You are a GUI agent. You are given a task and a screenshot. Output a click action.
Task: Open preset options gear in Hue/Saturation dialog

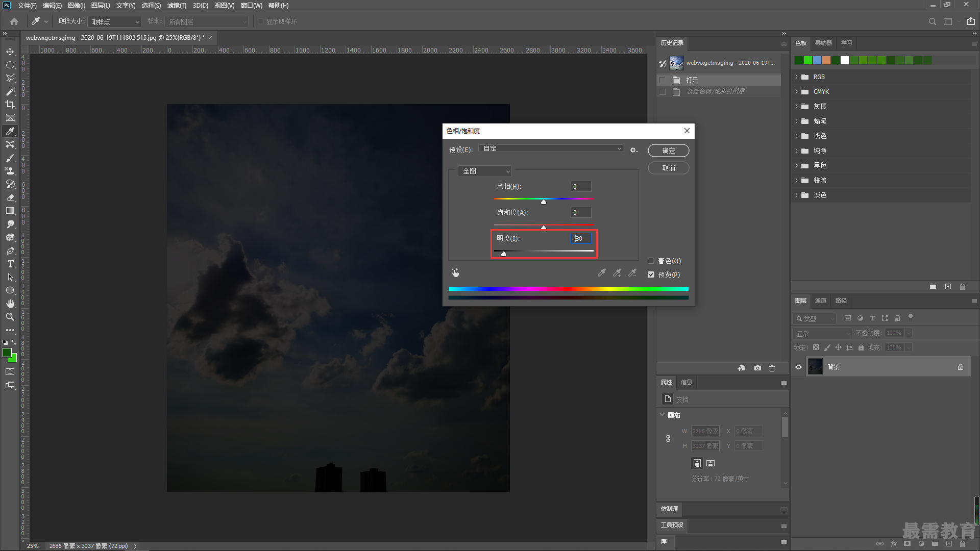pos(633,150)
